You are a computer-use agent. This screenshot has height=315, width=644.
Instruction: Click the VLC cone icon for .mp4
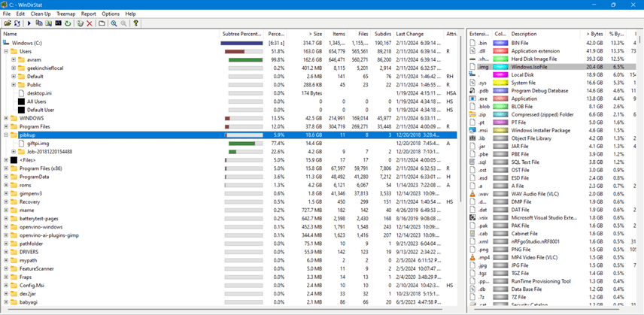pyautogui.click(x=472, y=258)
